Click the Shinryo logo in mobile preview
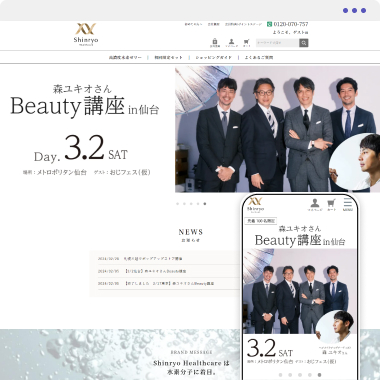 point(255,205)
